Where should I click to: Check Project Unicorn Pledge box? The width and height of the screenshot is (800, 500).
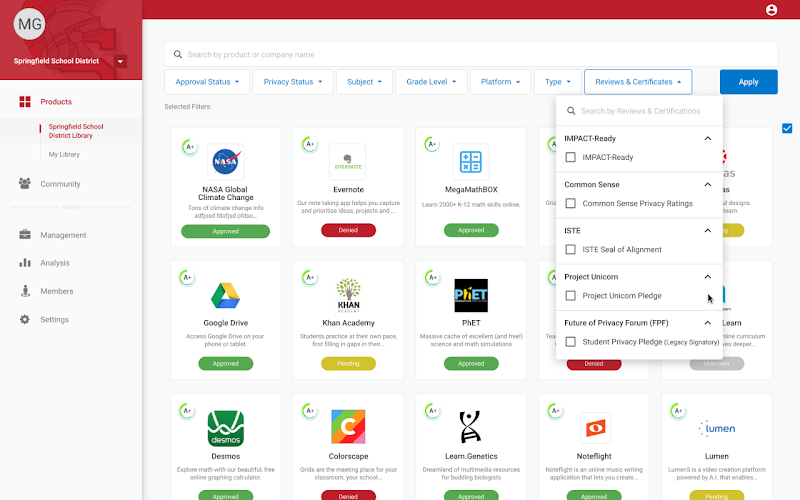pos(570,295)
